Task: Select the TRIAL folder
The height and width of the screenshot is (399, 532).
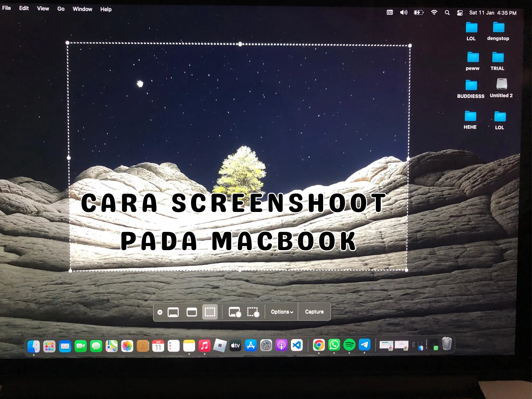Action: tap(497, 62)
